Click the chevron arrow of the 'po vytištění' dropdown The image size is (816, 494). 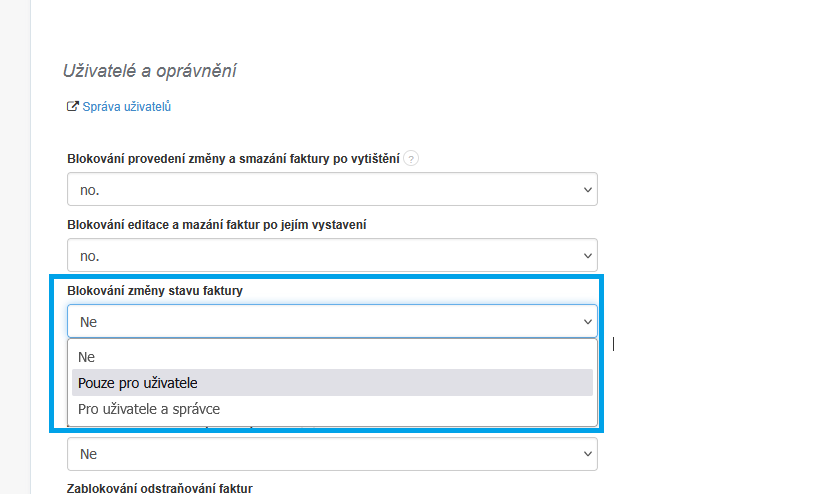coord(586,189)
